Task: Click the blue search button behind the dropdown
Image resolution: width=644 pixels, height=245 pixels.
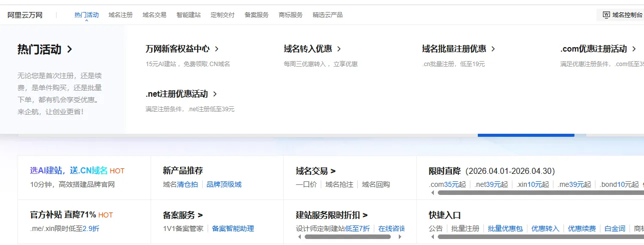Action: [526, 135]
